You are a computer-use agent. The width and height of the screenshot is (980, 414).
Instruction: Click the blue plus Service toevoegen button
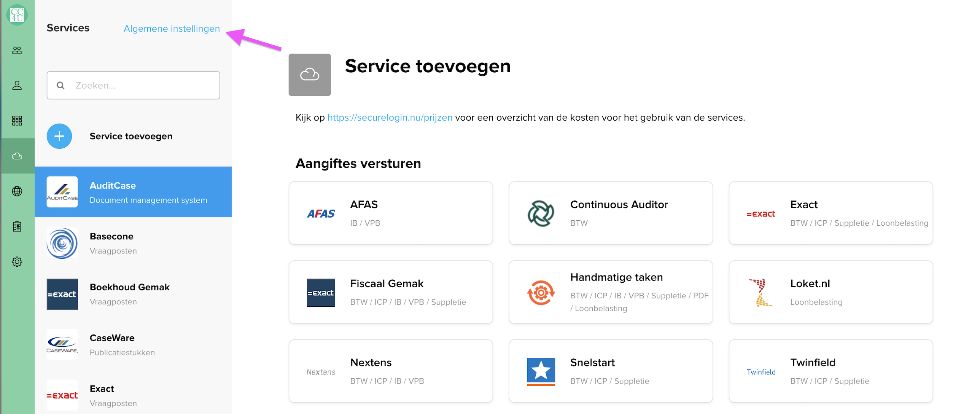pos(59,136)
